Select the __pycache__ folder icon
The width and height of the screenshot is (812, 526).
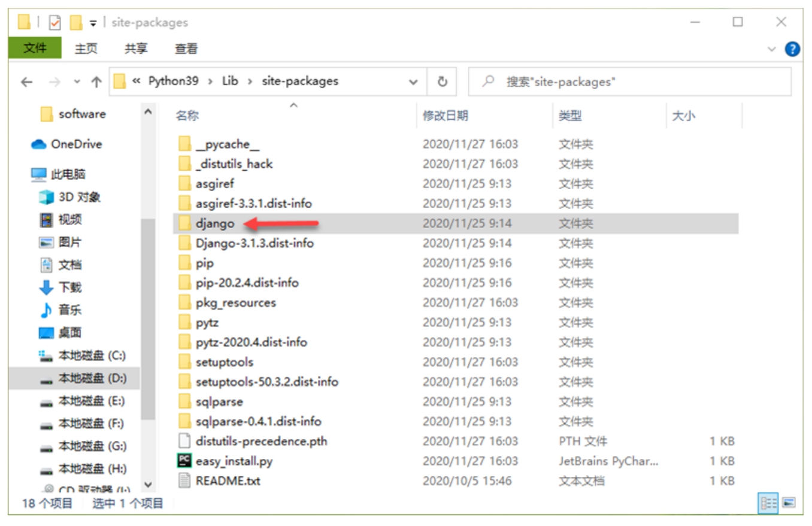[185, 144]
